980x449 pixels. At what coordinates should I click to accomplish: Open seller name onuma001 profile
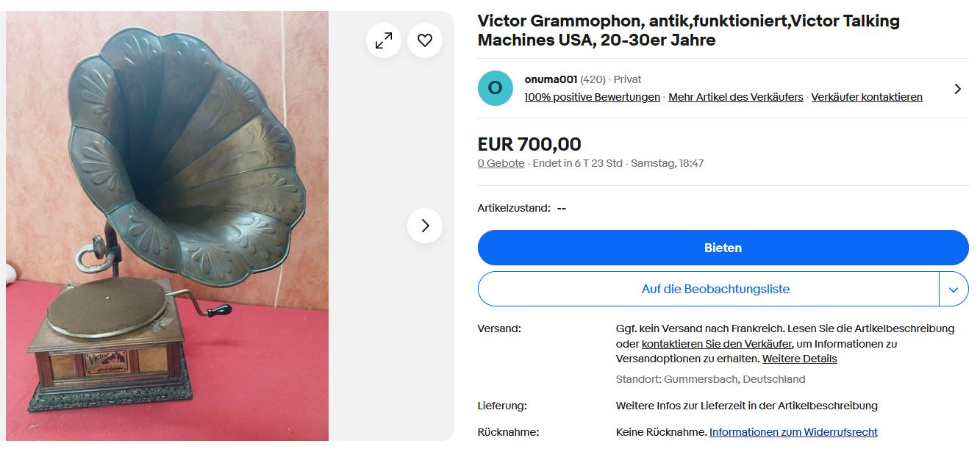551,79
